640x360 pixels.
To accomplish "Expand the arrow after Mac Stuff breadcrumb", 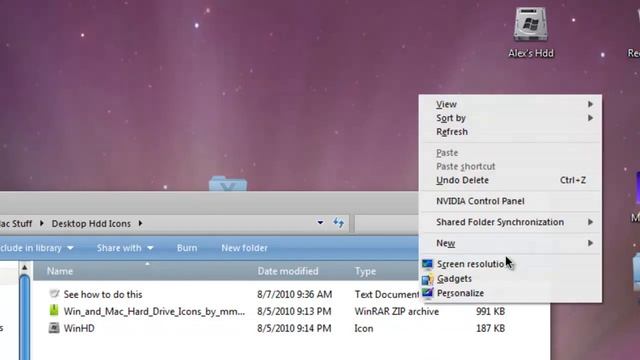I will [x=42, y=223].
